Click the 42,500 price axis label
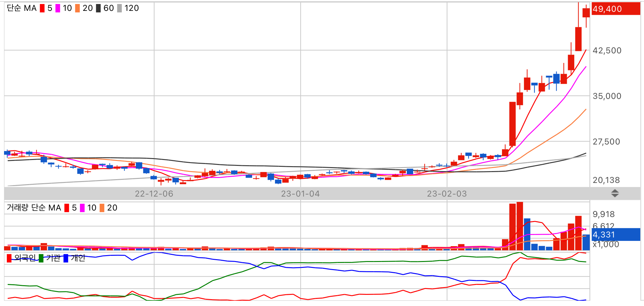The height and width of the screenshot is (306, 644). (607, 51)
